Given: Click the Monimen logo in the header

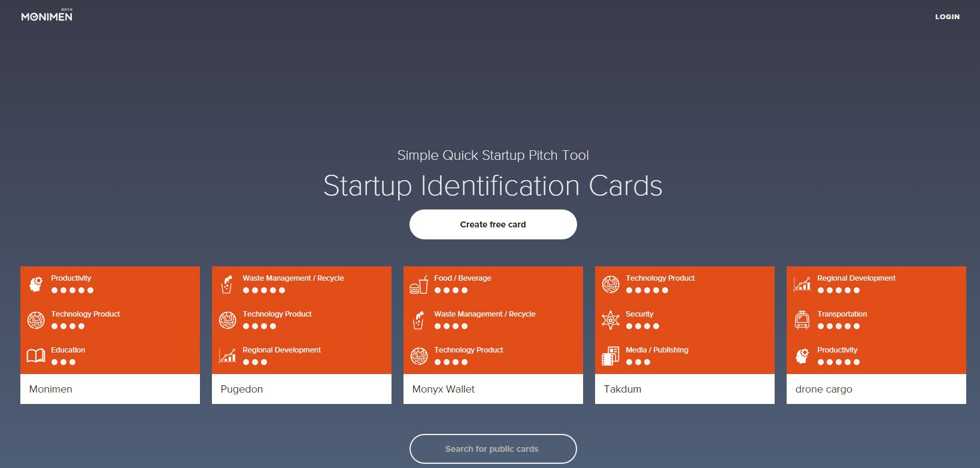Looking at the screenshot, I should coord(47,16).
